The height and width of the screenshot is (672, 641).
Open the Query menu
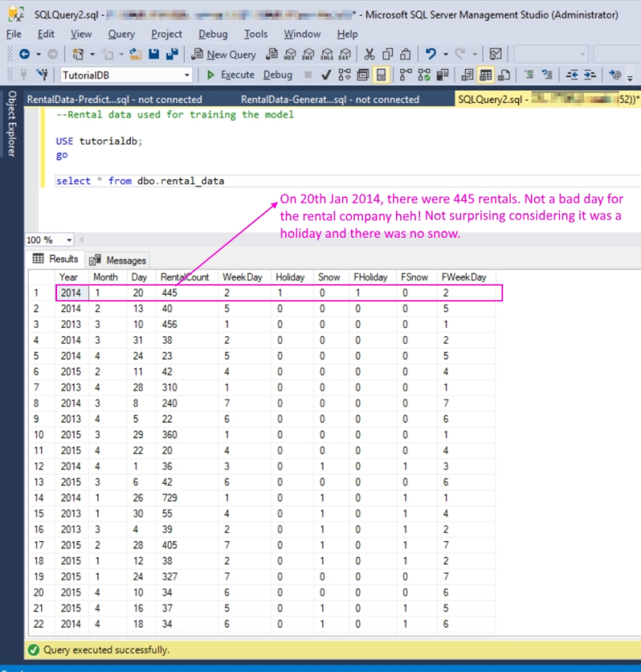[x=121, y=34]
